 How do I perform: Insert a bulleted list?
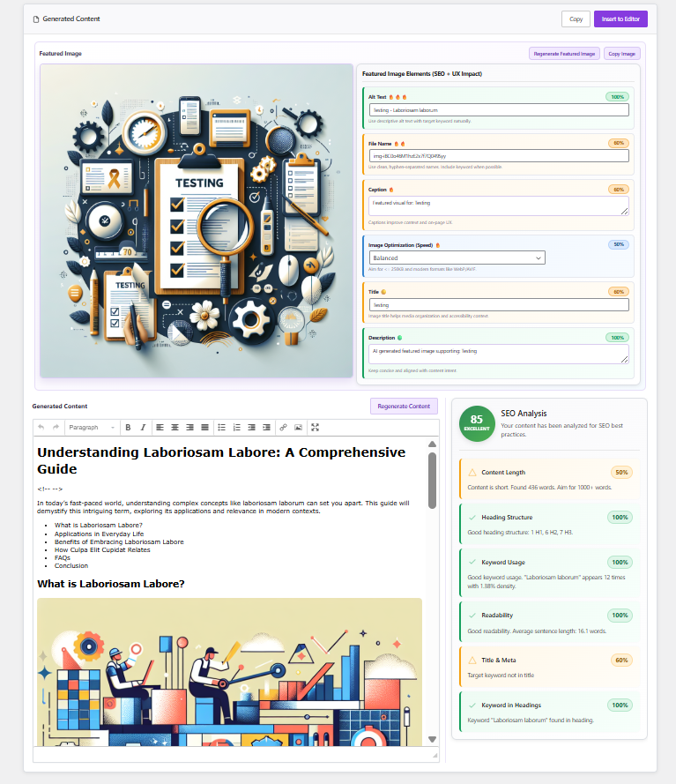pos(222,428)
